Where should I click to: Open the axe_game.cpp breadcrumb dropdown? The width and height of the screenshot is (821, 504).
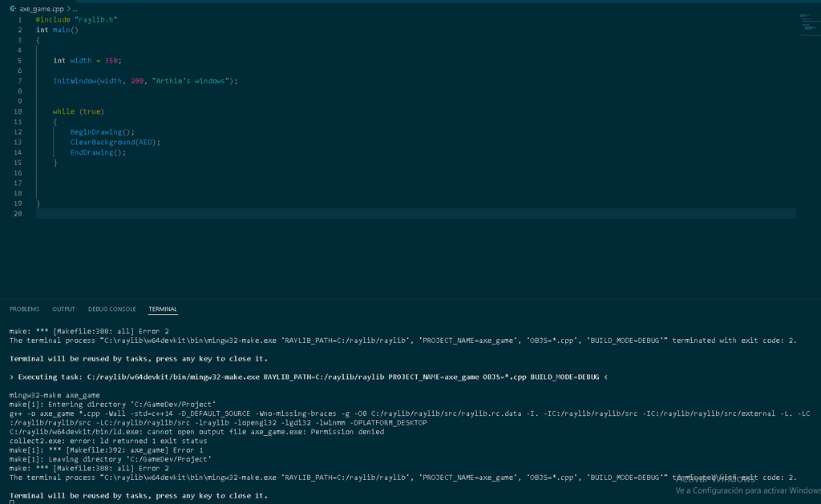42,8
